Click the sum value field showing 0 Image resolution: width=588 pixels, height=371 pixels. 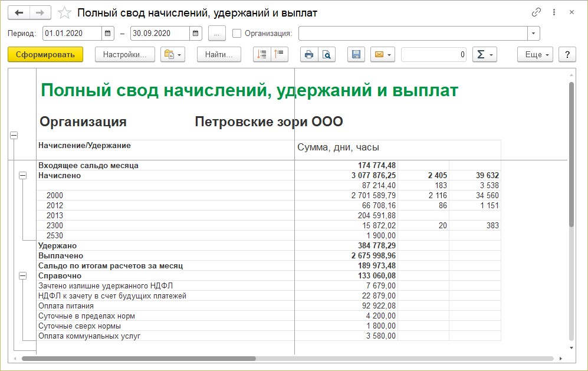tap(433, 54)
